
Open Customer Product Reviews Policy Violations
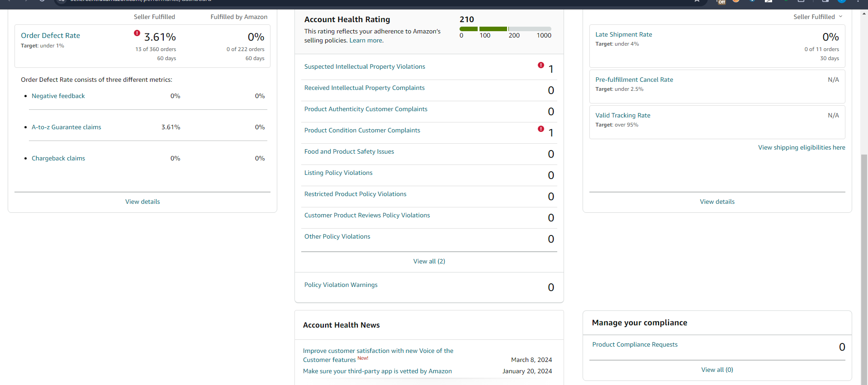tap(367, 215)
